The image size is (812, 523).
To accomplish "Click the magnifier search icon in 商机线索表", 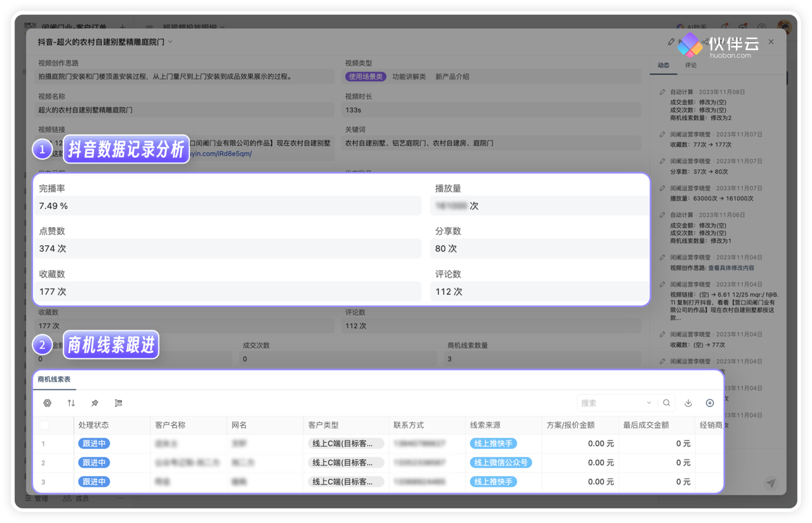I will 666,403.
